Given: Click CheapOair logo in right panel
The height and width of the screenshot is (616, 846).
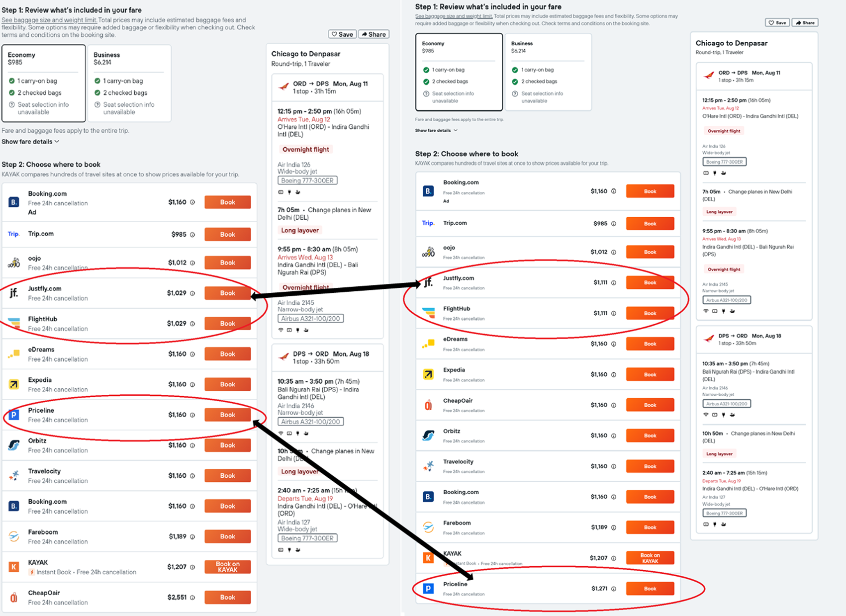Looking at the screenshot, I should pyautogui.click(x=428, y=405).
